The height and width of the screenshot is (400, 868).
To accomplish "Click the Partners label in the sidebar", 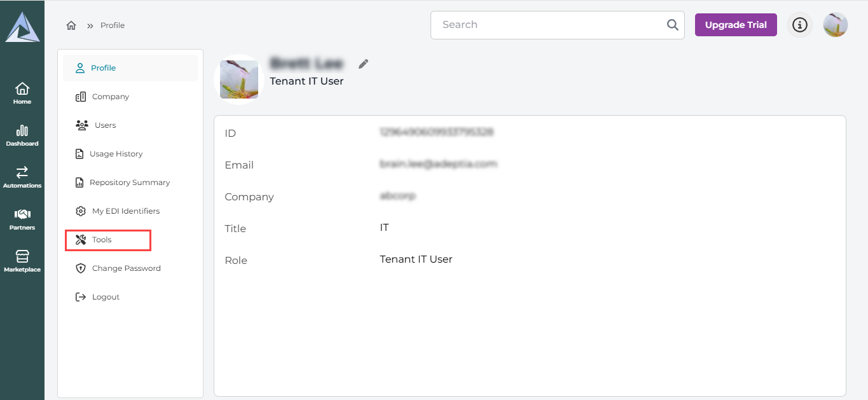I will 22,228.
